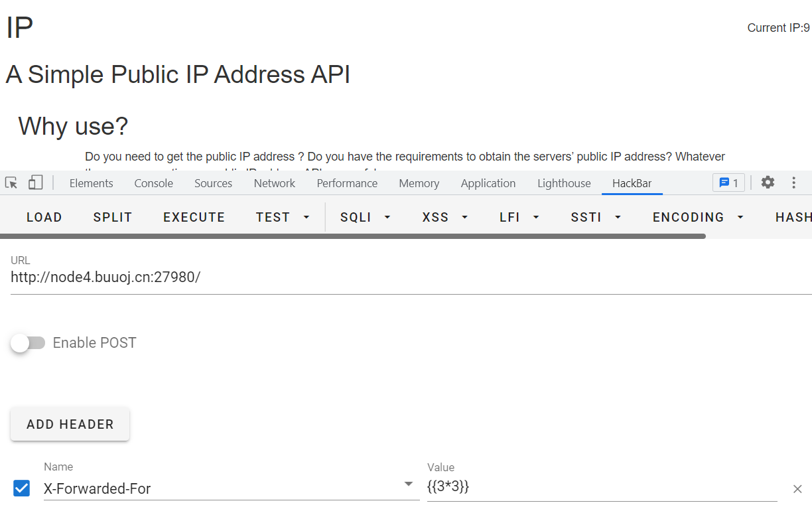The image size is (812, 517).
Task: Open the issues counter badge showing 1
Action: click(x=728, y=183)
